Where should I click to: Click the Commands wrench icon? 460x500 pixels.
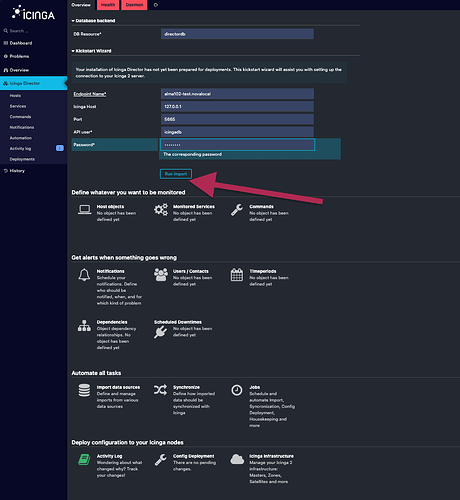click(237, 210)
